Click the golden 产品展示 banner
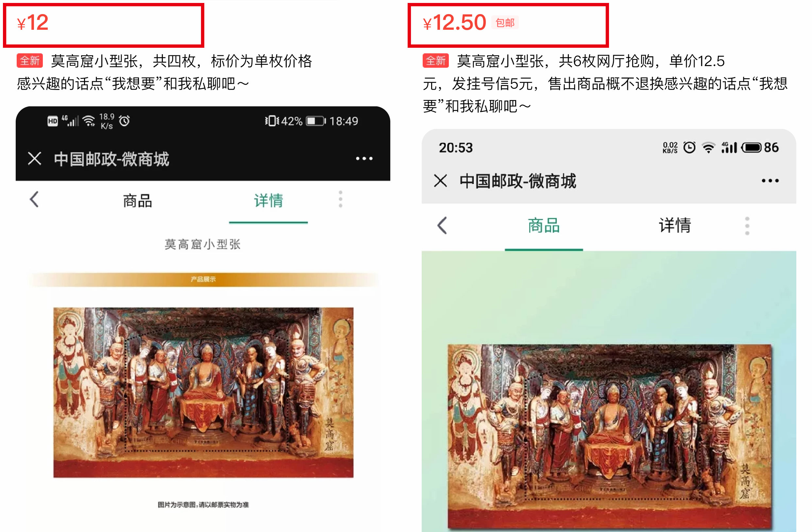This screenshot has height=532, width=812. tap(203, 279)
